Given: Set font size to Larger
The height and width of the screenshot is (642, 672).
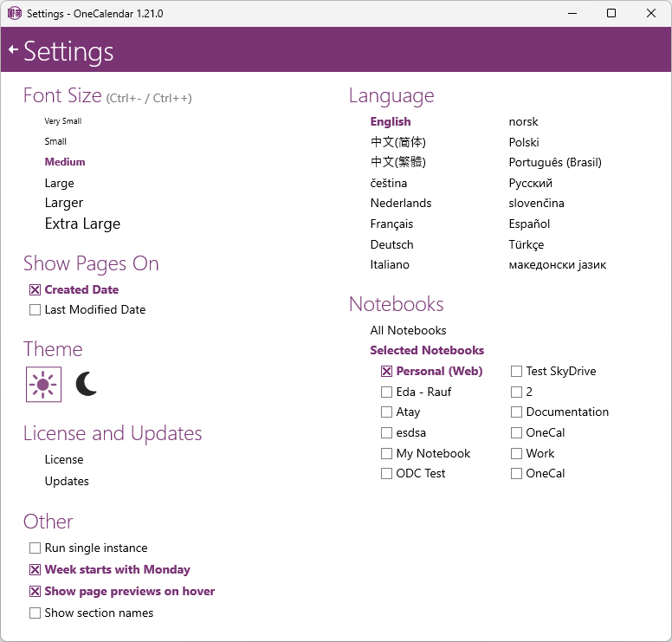Looking at the screenshot, I should tap(64, 203).
